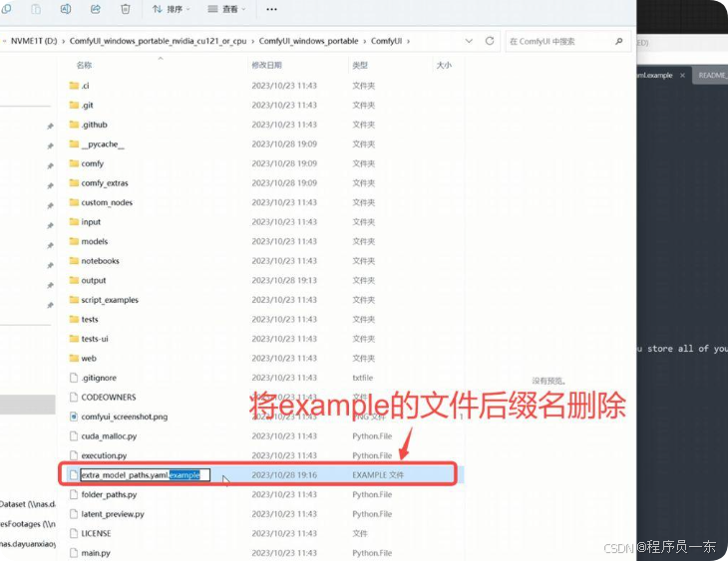Click the EXAMPLE 文件 type cell
This screenshot has width=728, height=561.
378,474
